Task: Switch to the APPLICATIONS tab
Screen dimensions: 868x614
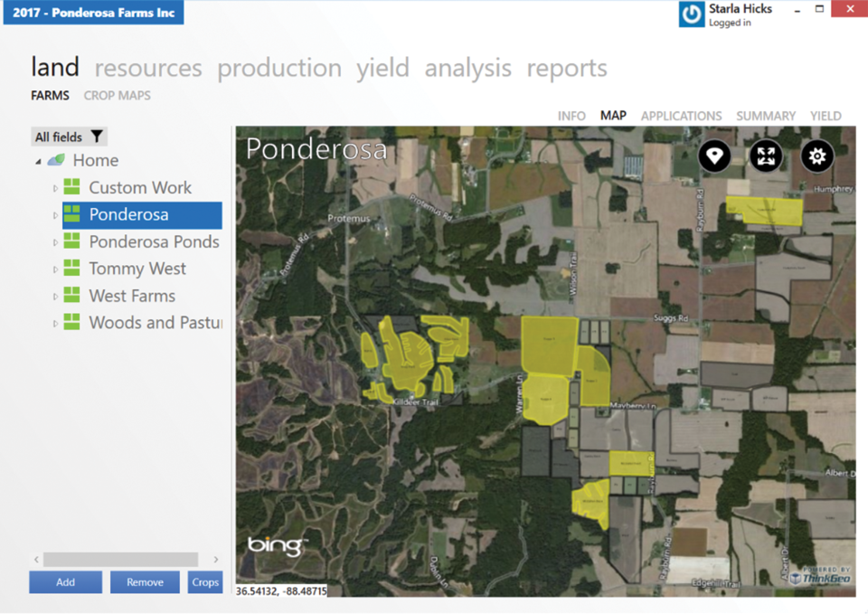Action: click(681, 116)
